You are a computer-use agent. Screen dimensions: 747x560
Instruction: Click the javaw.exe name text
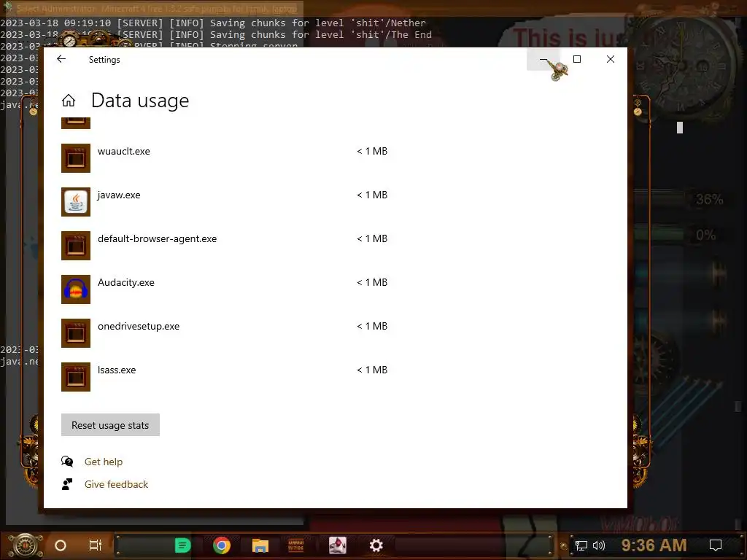[x=119, y=195]
